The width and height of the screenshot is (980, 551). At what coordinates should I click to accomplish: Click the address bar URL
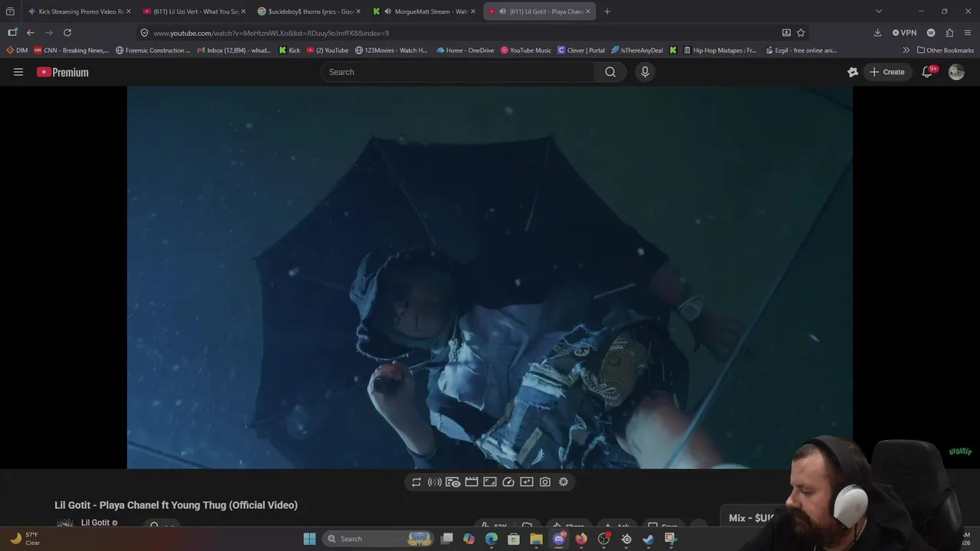point(271,33)
